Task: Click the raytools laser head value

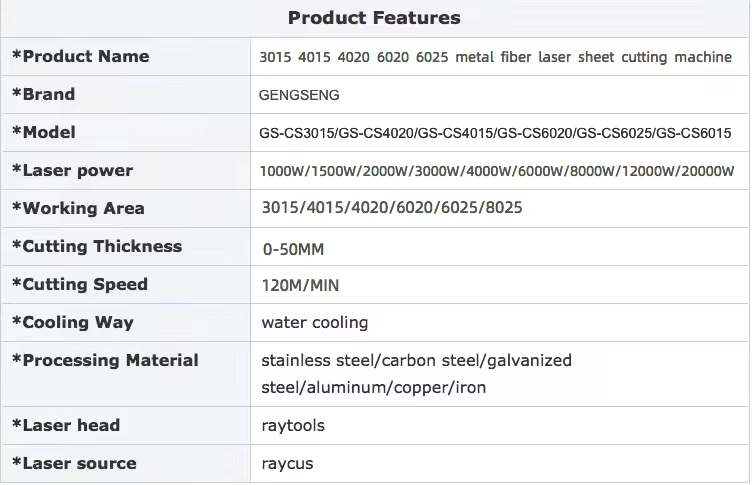Action: 293,426
